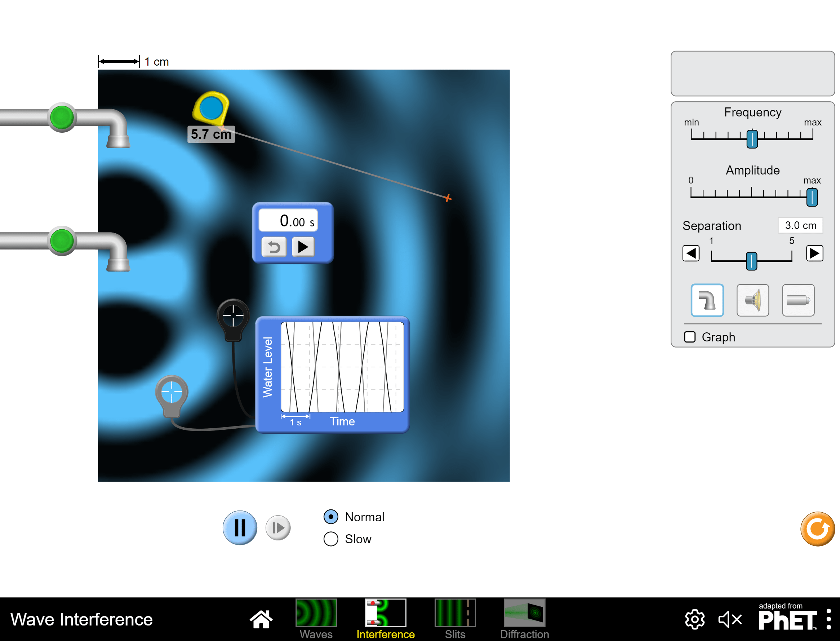The image size is (840, 641).
Task: Pause the simulation
Action: pyautogui.click(x=240, y=528)
